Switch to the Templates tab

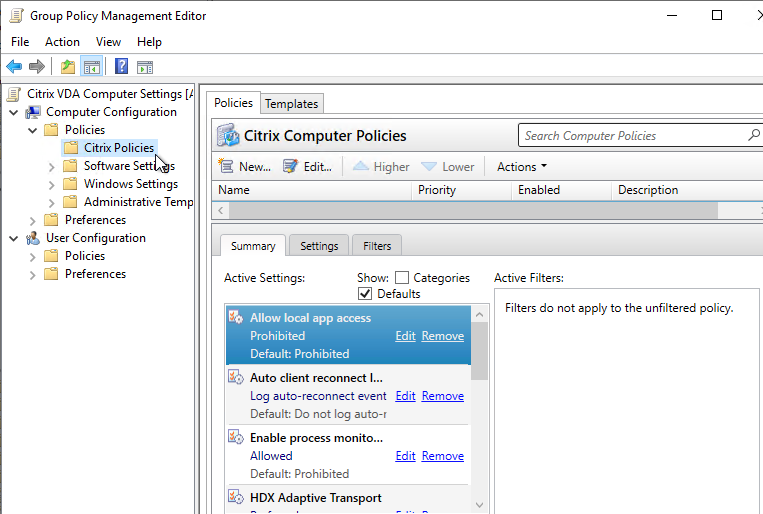[x=291, y=104]
